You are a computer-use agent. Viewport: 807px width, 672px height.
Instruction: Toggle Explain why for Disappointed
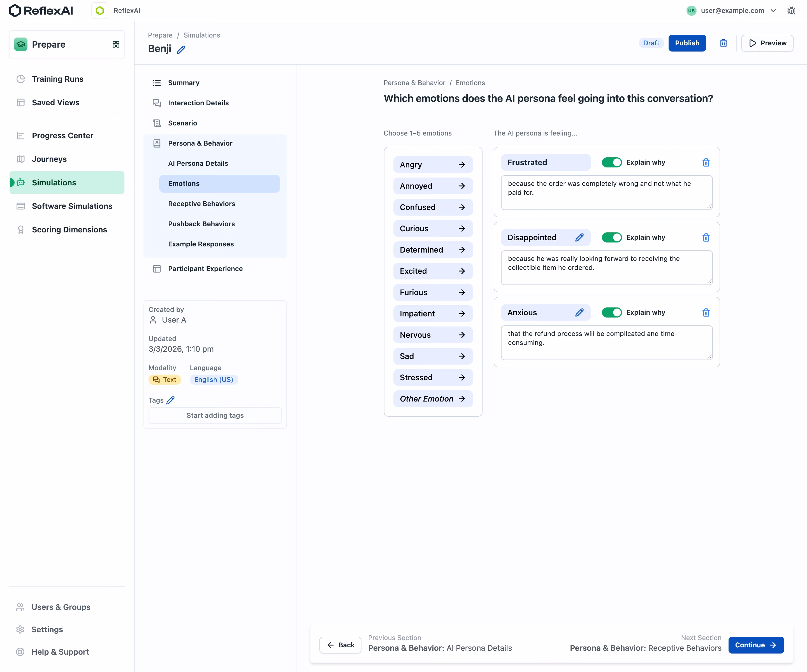[611, 237]
